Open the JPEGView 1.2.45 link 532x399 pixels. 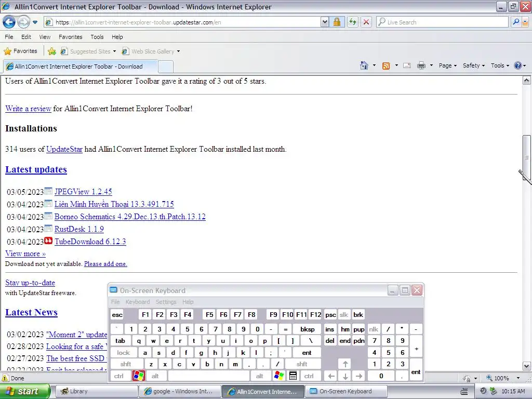(83, 192)
